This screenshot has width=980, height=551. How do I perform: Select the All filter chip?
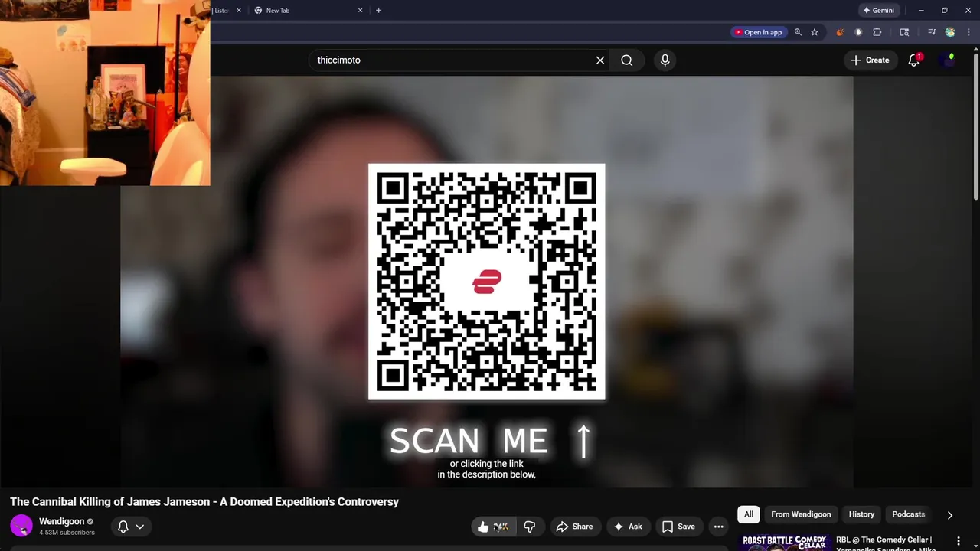pos(749,514)
